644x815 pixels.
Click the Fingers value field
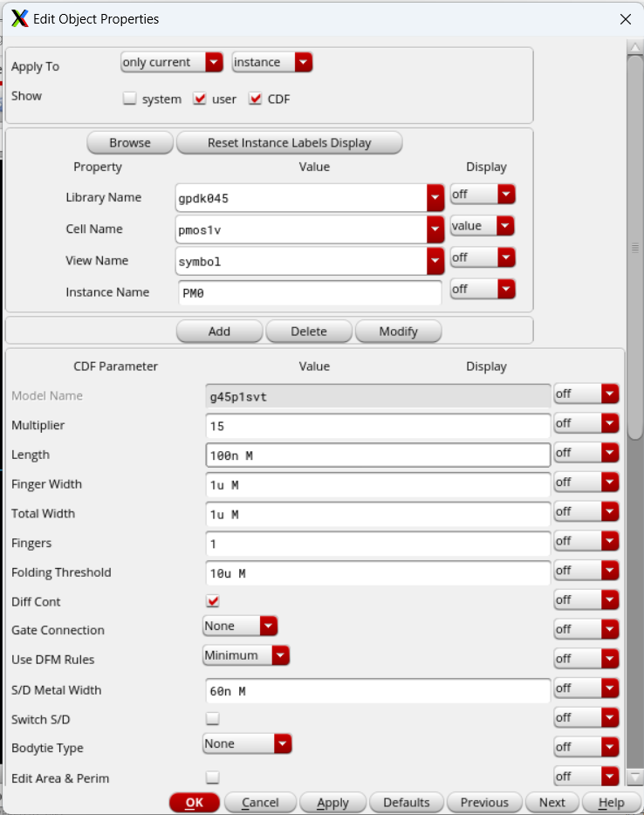point(378,544)
